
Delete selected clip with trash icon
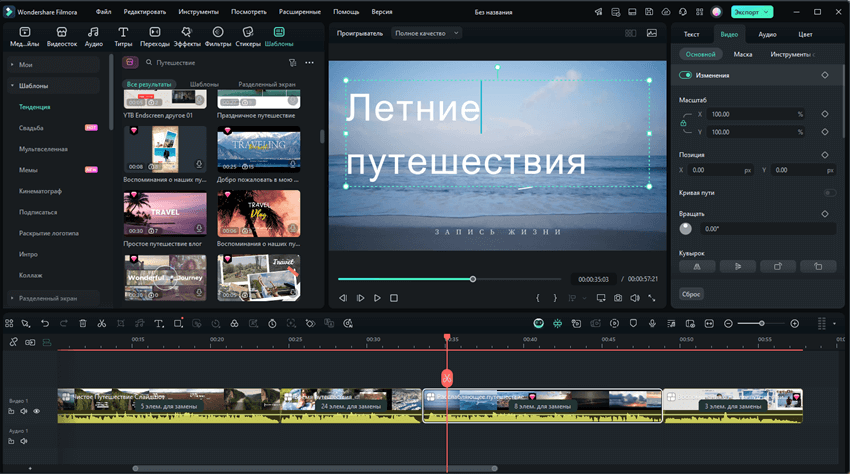[x=82, y=323]
